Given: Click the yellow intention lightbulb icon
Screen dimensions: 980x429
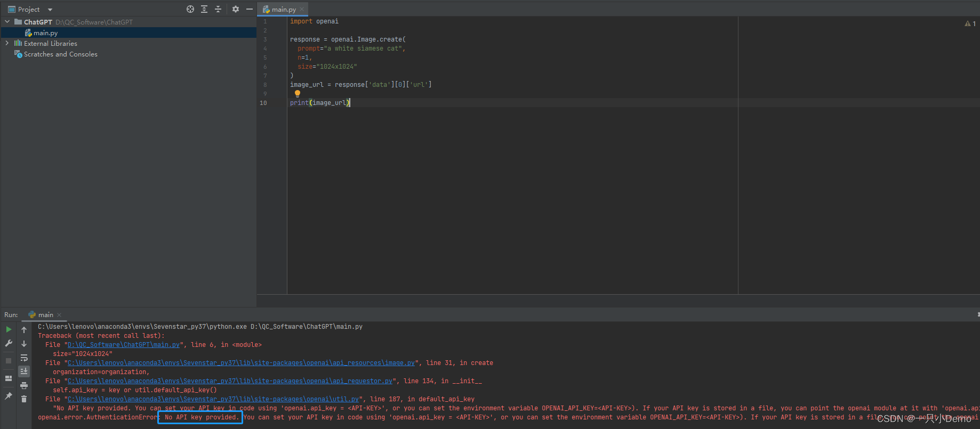Looking at the screenshot, I should [298, 94].
